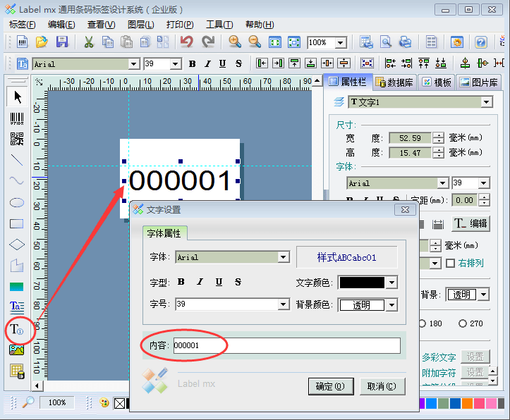Open the toolbar font size 39 dropdown
Image resolution: width=510 pixels, height=420 pixels.
[x=176, y=64]
